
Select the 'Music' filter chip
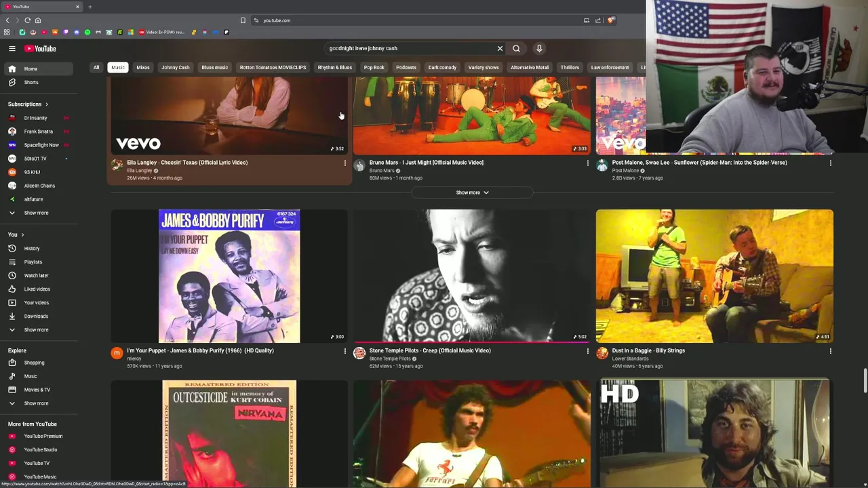tap(118, 67)
